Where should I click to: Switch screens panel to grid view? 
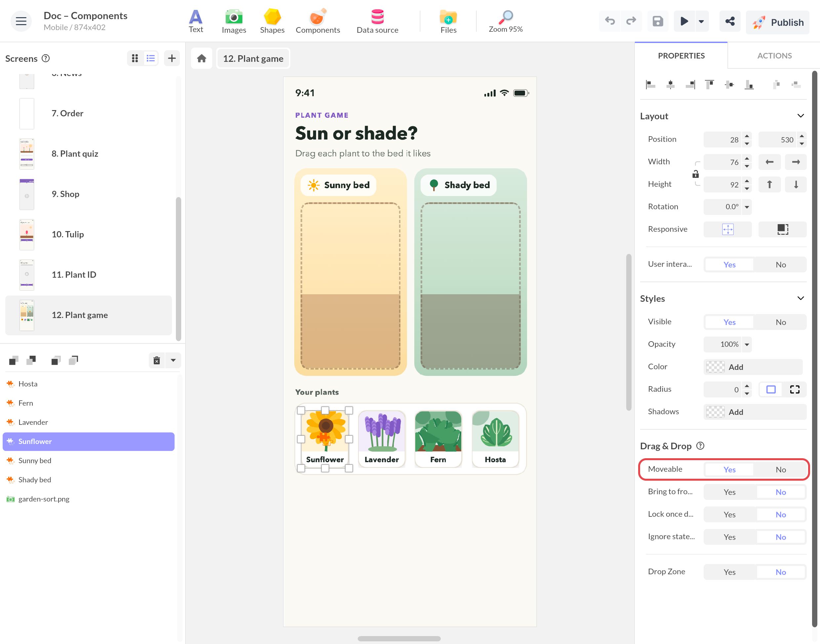135,58
